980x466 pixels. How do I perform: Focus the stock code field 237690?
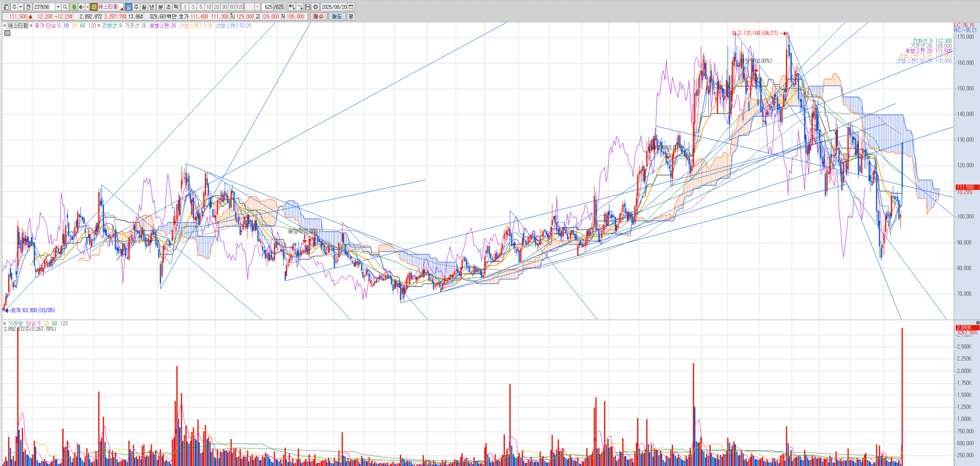44,7
